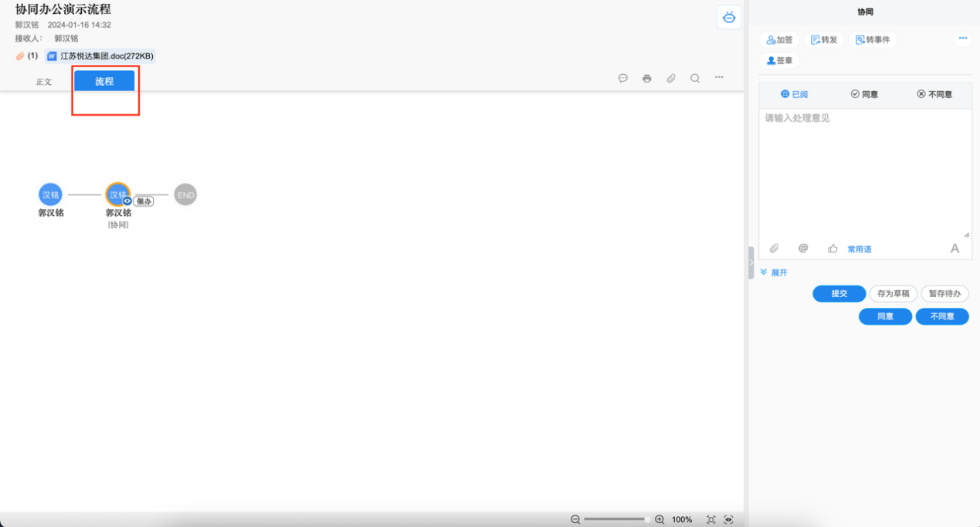Screen dimensions: 980x527
Task: Print the document using the printer icon
Action: click(x=647, y=78)
